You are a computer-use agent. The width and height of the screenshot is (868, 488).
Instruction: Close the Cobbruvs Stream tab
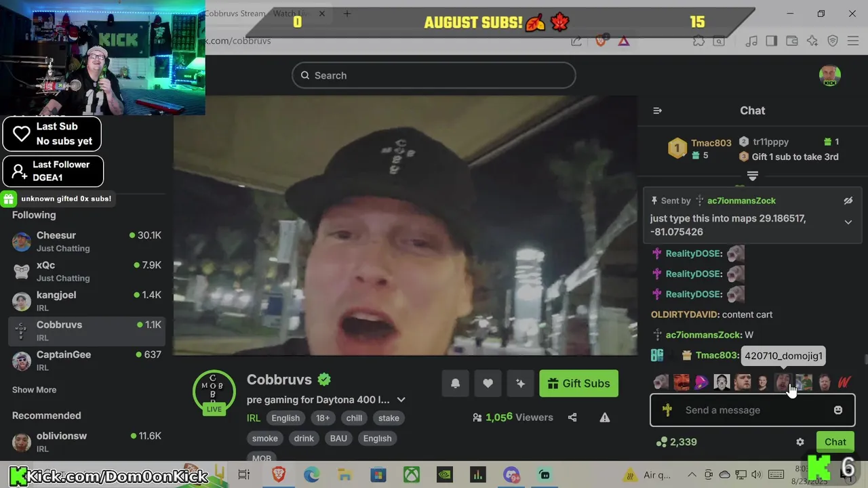(x=322, y=14)
